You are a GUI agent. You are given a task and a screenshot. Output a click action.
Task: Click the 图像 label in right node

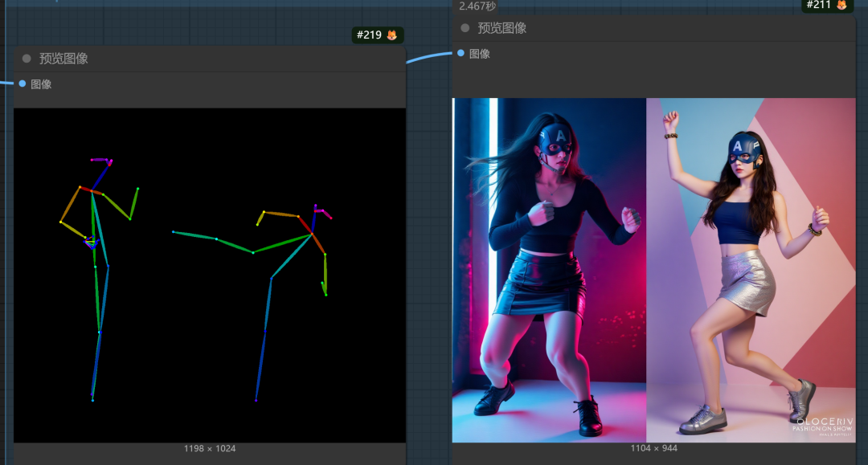pos(479,54)
